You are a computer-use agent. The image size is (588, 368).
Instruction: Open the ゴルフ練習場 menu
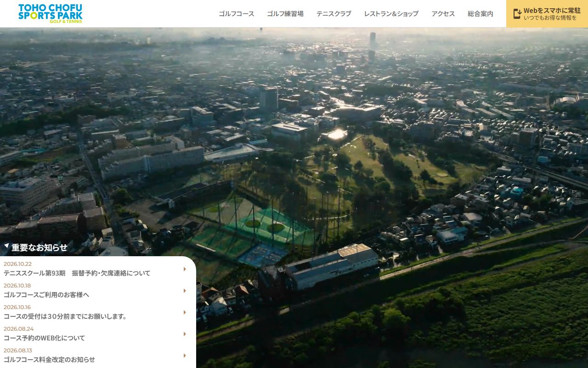(285, 14)
